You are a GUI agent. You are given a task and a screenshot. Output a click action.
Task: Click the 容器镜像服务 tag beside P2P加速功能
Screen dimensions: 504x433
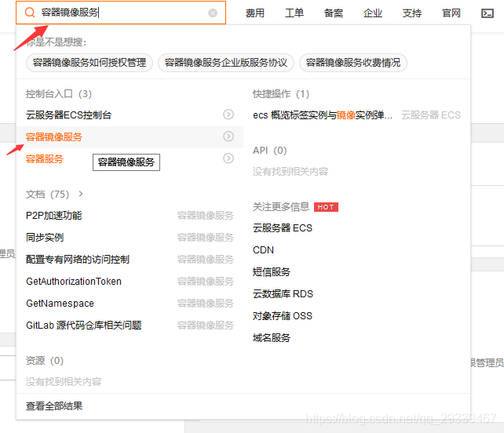pos(206,215)
